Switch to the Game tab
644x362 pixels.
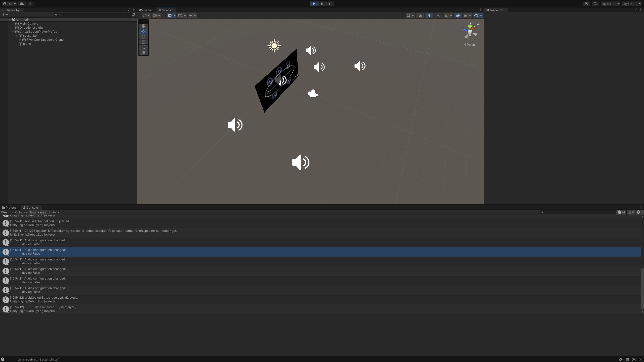(145, 10)
